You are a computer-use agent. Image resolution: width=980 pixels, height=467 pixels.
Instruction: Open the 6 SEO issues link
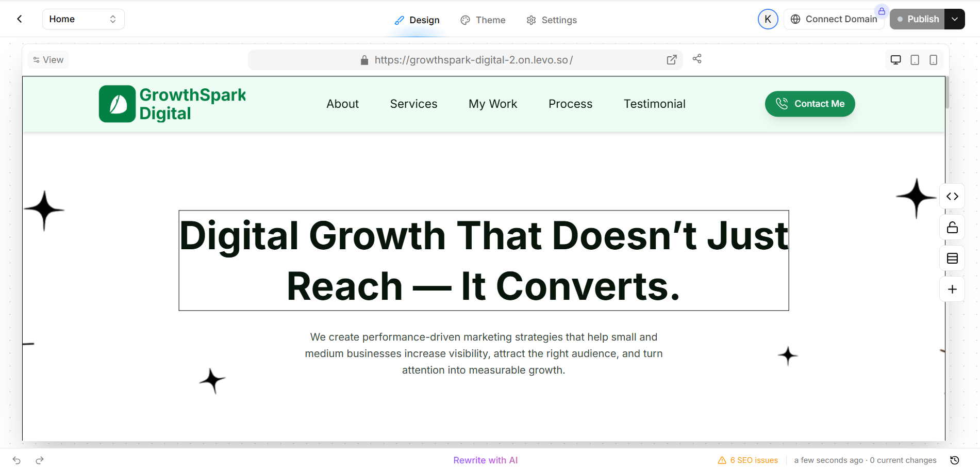[748, 460]
